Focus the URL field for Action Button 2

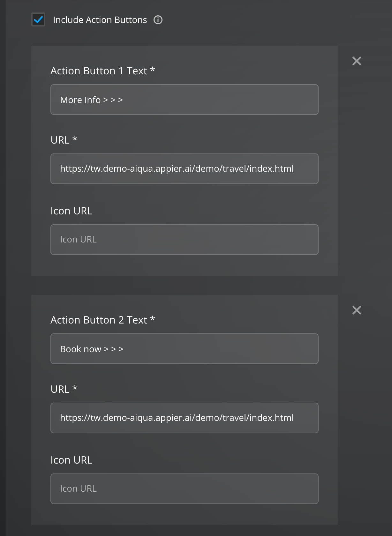pos(184,418)
